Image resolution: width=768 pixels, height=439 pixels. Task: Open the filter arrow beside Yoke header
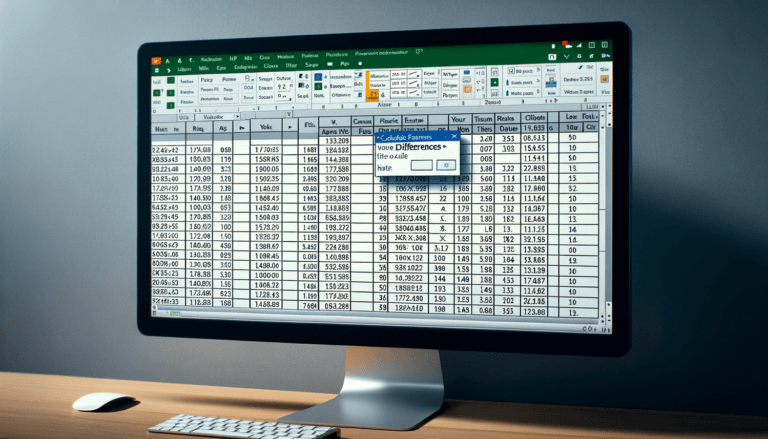[290, 126]
